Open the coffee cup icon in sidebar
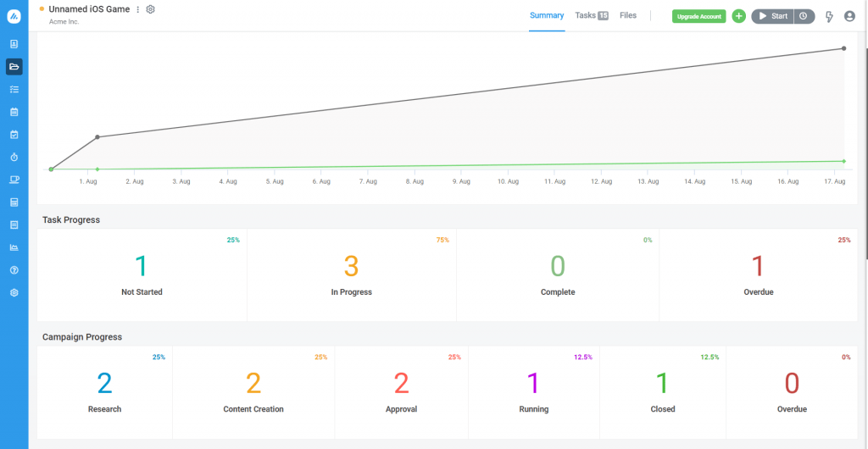This screenshot has height=449, width=868. (14, 180)
